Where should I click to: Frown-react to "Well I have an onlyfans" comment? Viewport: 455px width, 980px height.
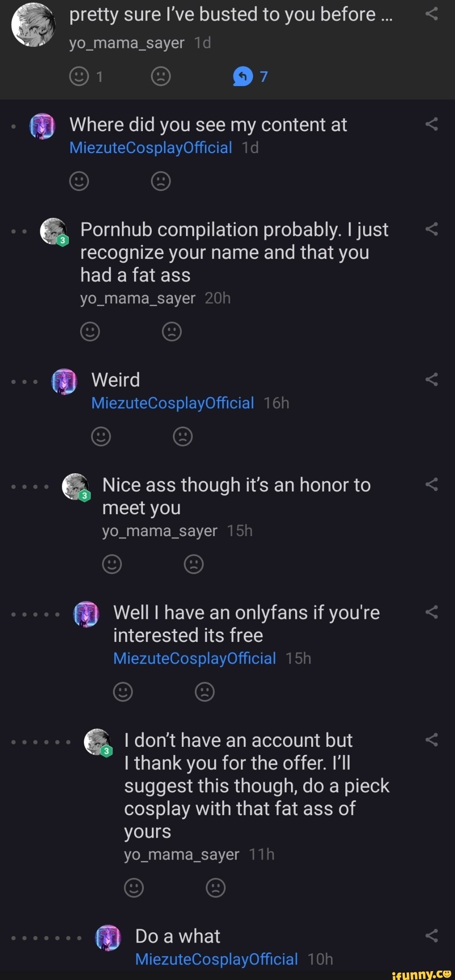[204, 692]
